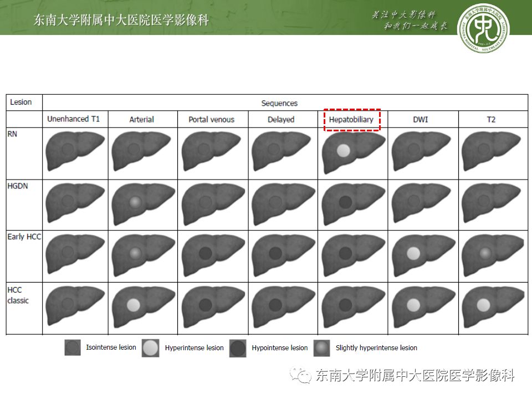Screen dimensions: 532x399
Task: Select the Early HCC Arterial liver image
Action: (143, 255)
